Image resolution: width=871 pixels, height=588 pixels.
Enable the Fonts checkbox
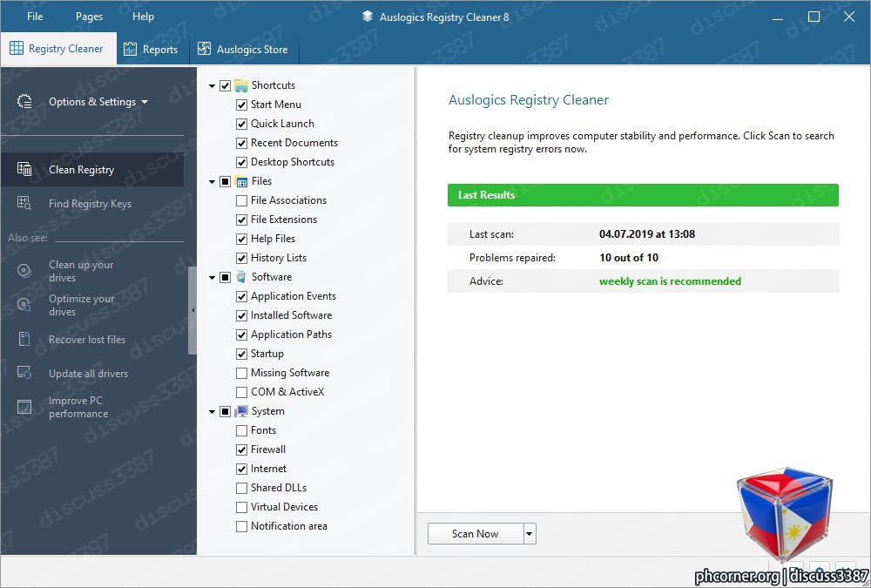241,430
